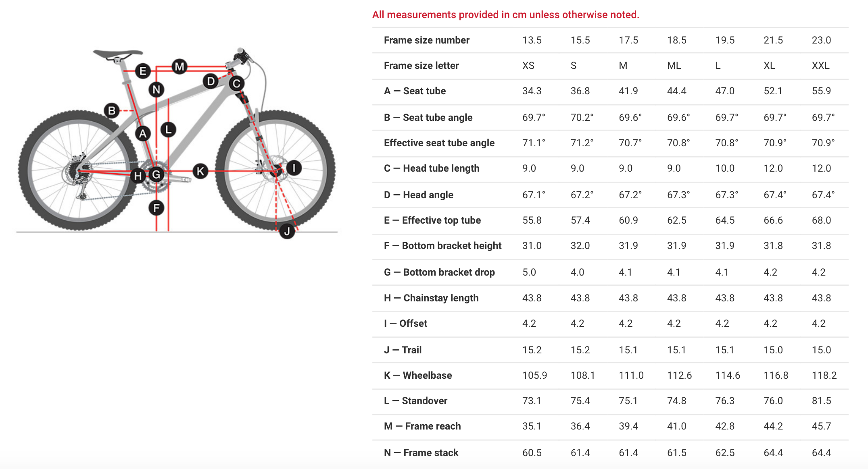Click the A seat tube marker on diagram
868x469 pixels.
click(x=142, y=134)
